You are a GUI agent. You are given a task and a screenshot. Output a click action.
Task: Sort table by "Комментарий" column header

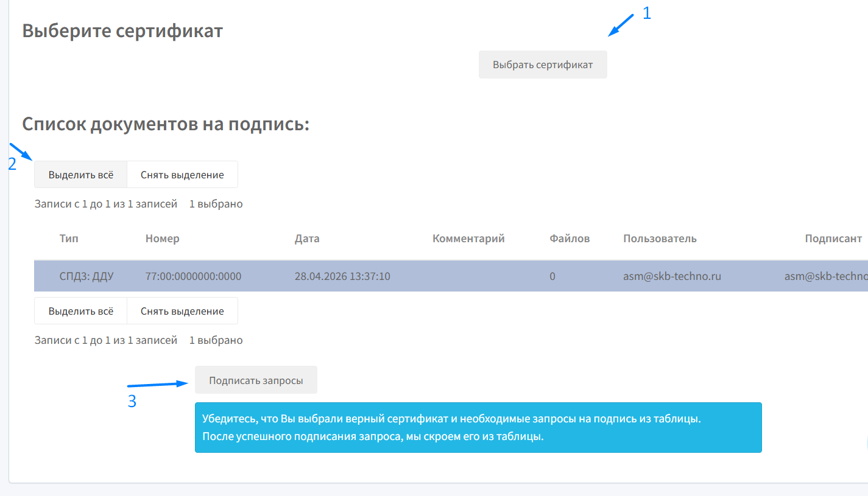point(468,239)
